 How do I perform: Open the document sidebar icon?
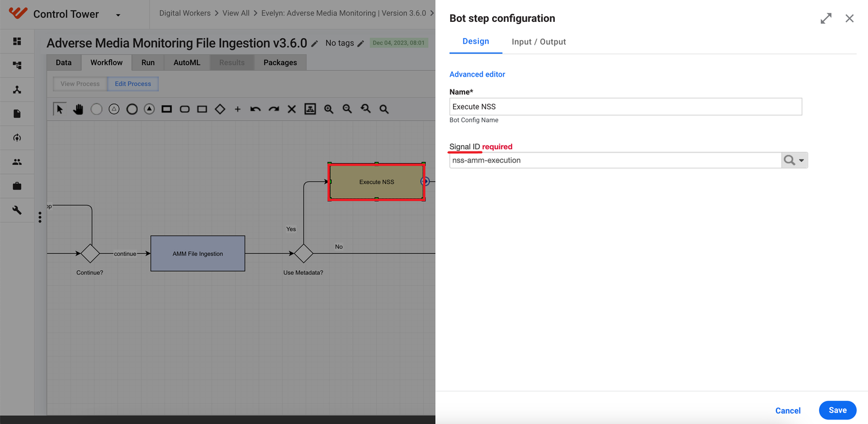coord(17,113)
